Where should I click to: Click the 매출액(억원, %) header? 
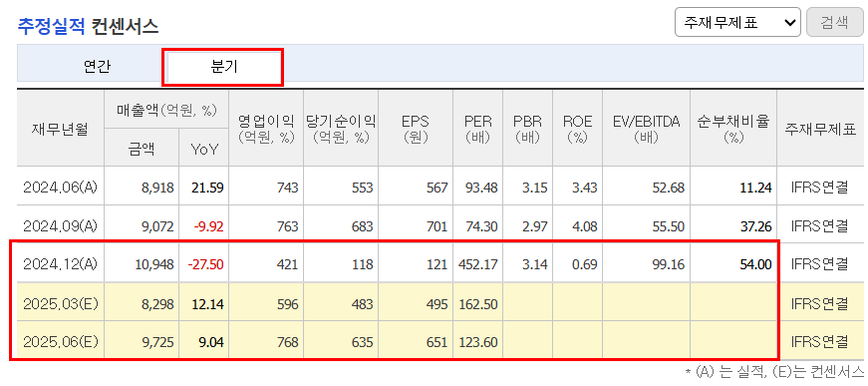[166, 110]
